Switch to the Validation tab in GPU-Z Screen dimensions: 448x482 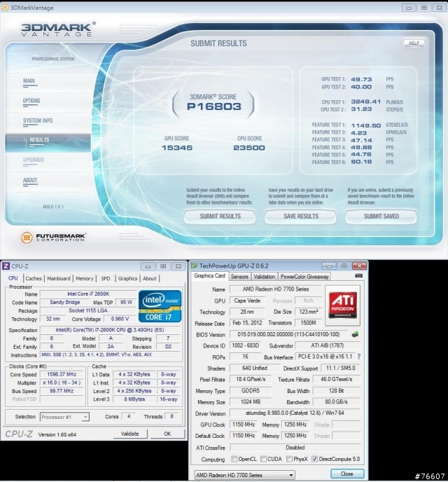tap(265, 277)
